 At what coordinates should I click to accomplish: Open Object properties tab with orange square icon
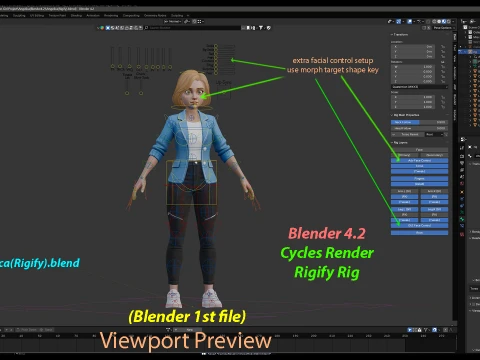[462, 192]
